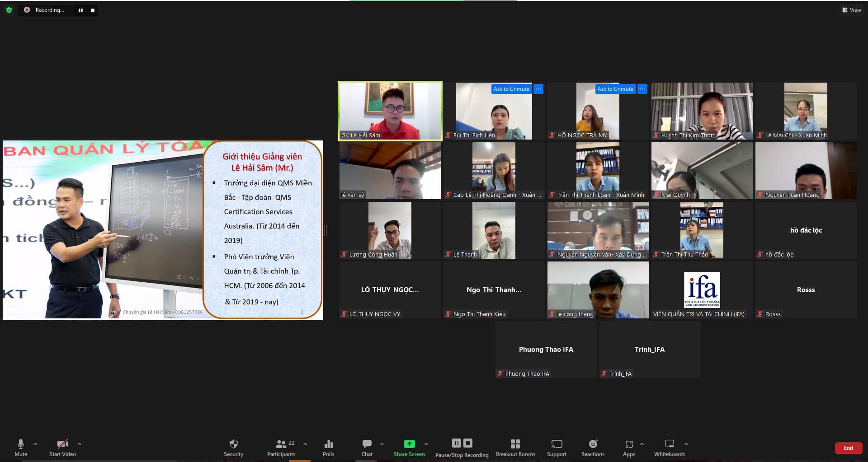
Task: Open the View layout menu
Action: [x=851, y=10]
